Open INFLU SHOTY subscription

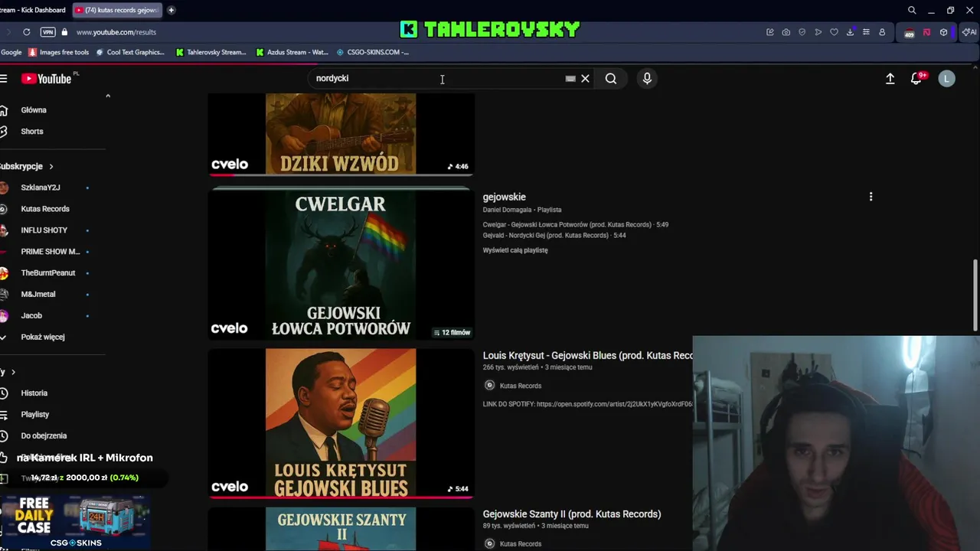[x=46, y=230]
